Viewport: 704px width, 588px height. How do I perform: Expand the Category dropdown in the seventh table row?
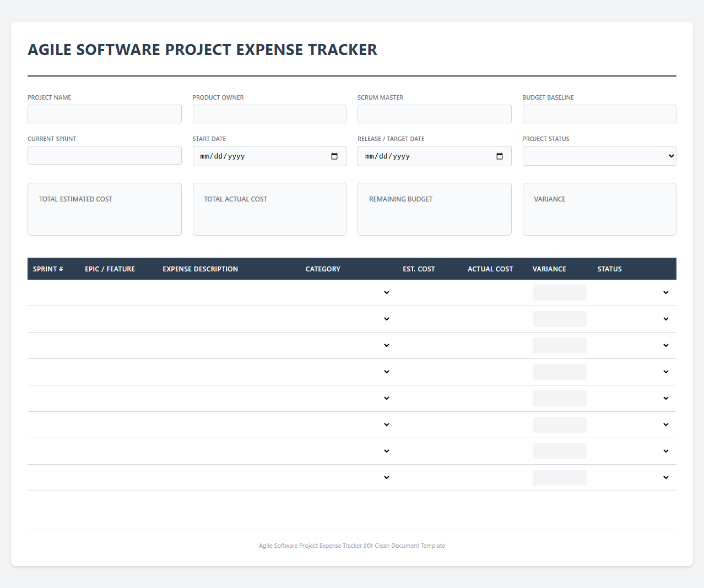[x=349, y=451]
